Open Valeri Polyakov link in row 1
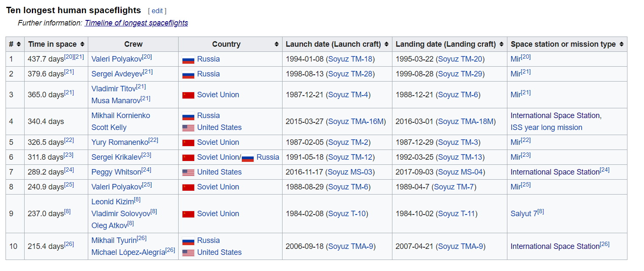644x271 pixels. tap(117, 59)
